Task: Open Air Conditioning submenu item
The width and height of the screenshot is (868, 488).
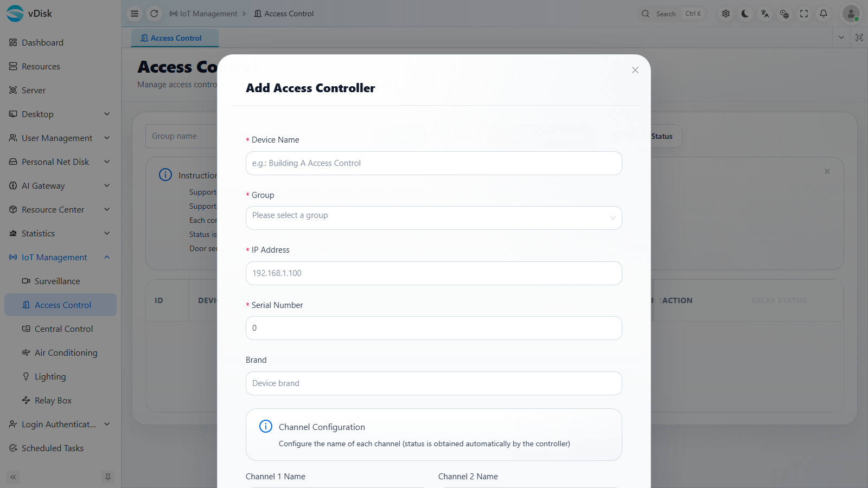Action: [x=60, y=352]
